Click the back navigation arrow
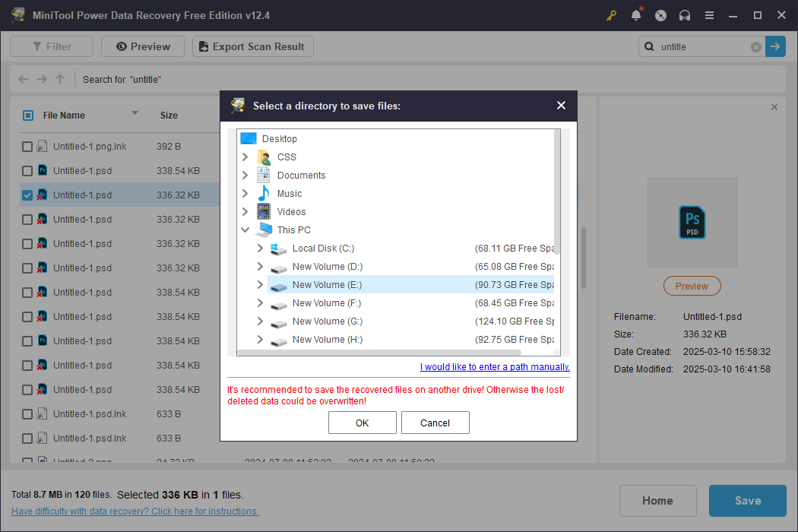The height and width of the screenshot is (532, 798). coord(24,79)
